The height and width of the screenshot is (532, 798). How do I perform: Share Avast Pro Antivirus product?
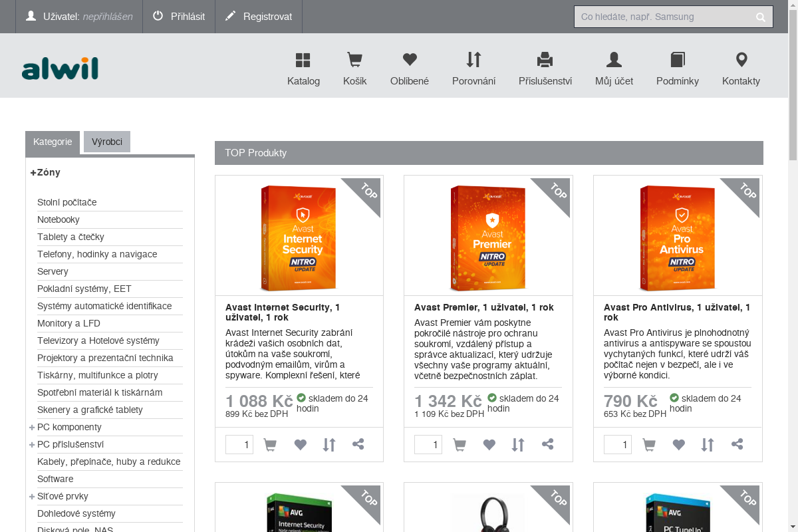pyautogui.click(x=737, y=444)
